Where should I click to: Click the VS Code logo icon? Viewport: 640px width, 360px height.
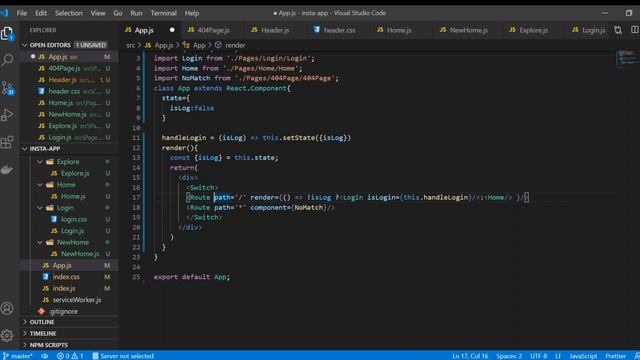(x=4, y=13)
